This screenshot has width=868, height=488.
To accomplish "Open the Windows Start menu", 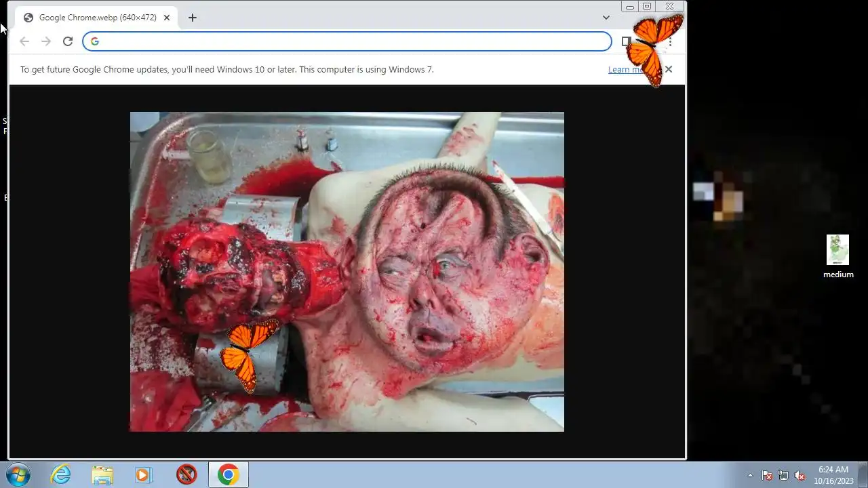I will [18, 474].
